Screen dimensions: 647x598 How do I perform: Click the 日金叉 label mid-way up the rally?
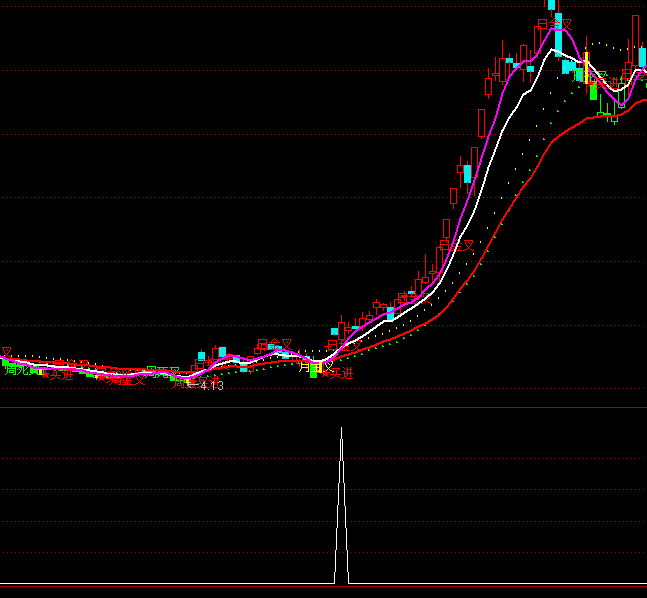(x=456, y=245)
